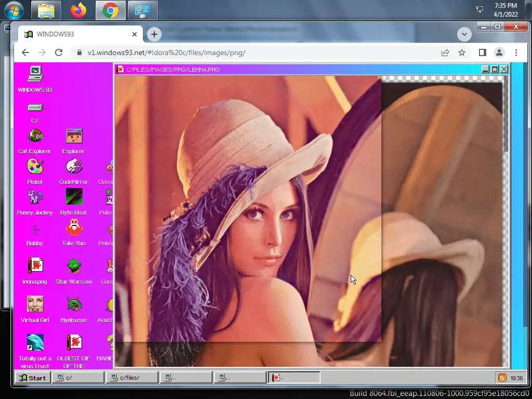The width and height of the screenshot is (532, 399).
Task: Open the Piskel pixel editor icon
Action: pos(35,171)
